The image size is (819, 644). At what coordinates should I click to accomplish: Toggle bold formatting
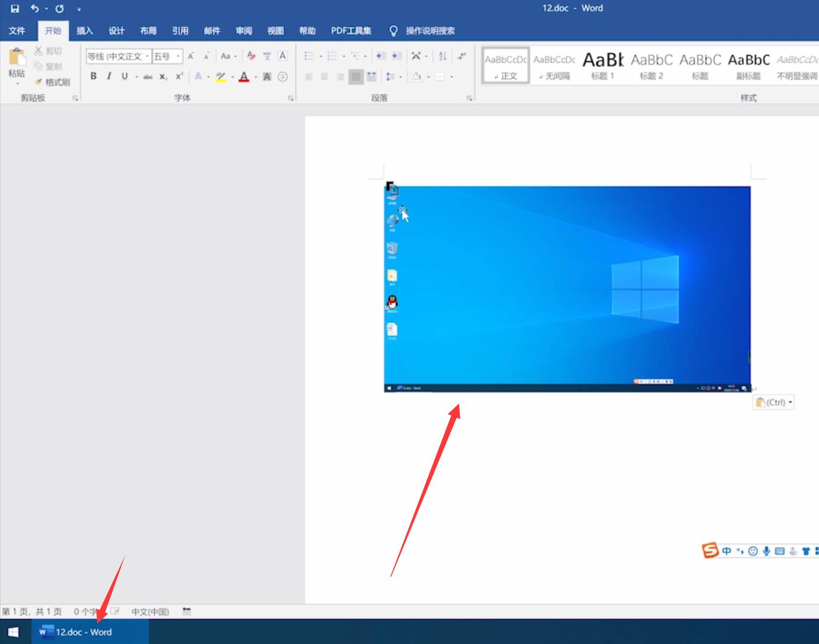[93, 76]
